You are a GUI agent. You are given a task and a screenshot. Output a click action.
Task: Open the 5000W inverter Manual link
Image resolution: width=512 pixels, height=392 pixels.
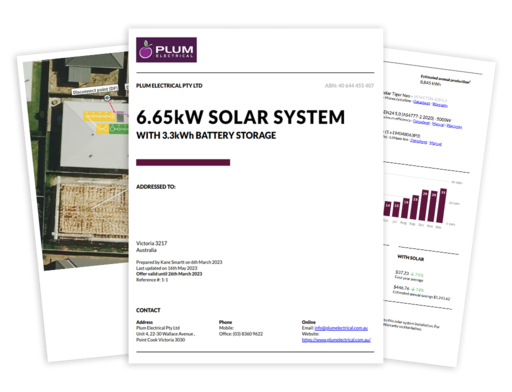(x=438, y=125)
